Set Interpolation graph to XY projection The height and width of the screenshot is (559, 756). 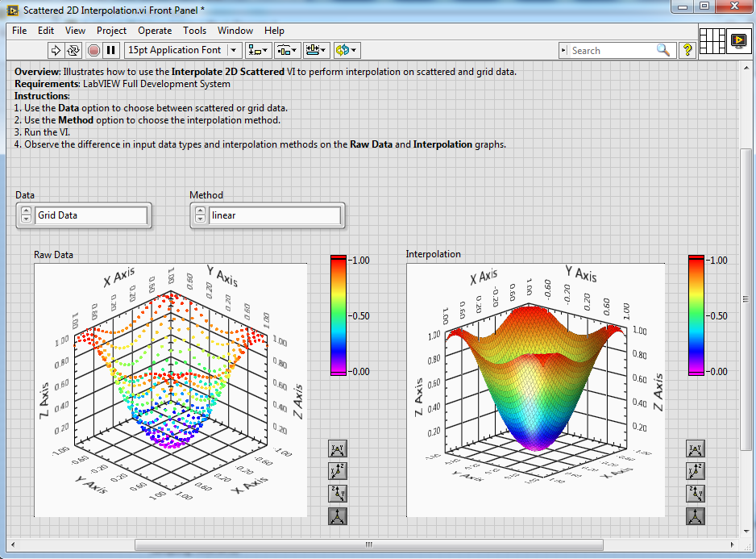coord(696,449)
